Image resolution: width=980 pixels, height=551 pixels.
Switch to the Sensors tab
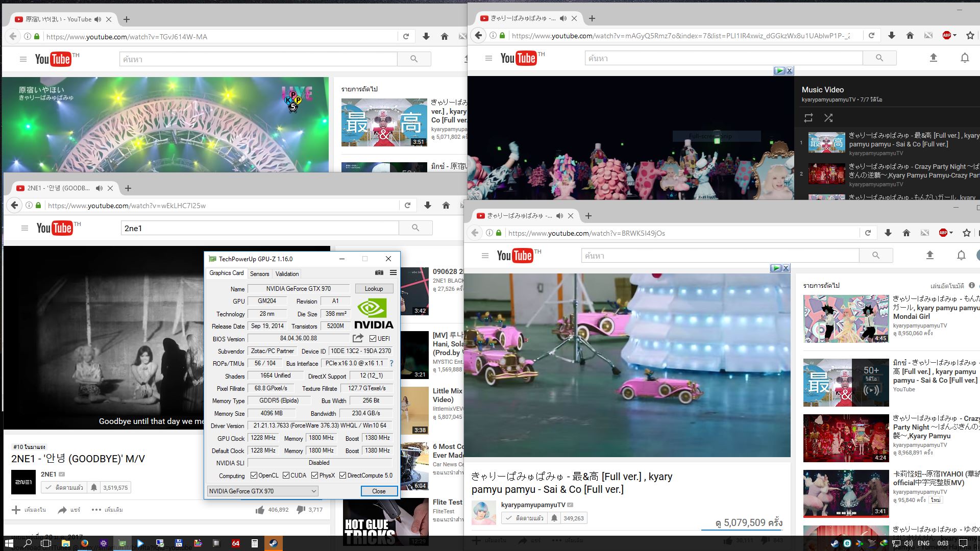[259, 274]
